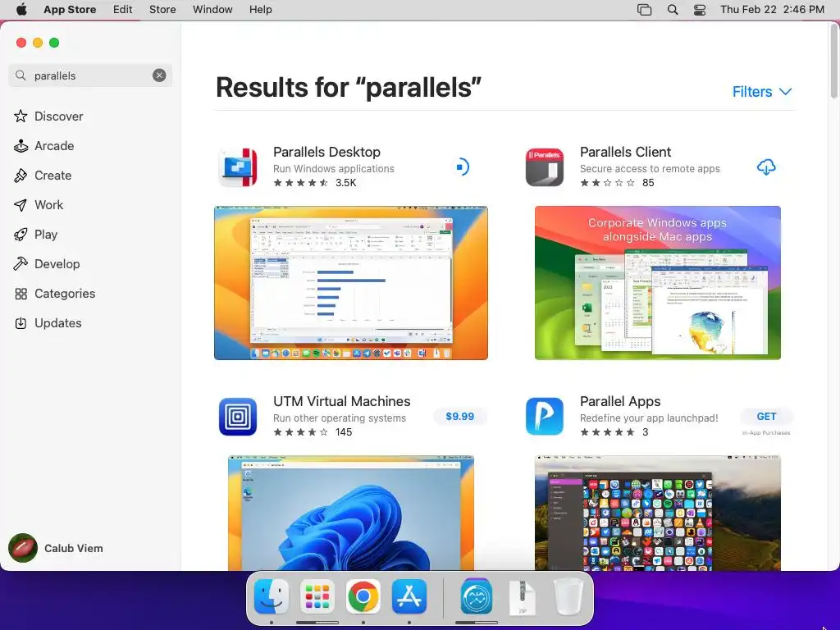Open Arcade via joystick icon
The image size is (840, 630).
21,146
